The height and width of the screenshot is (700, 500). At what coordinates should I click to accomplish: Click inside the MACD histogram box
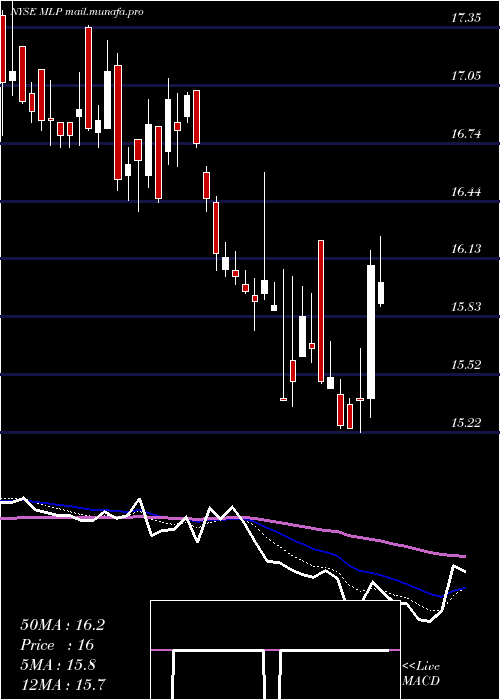275,650
